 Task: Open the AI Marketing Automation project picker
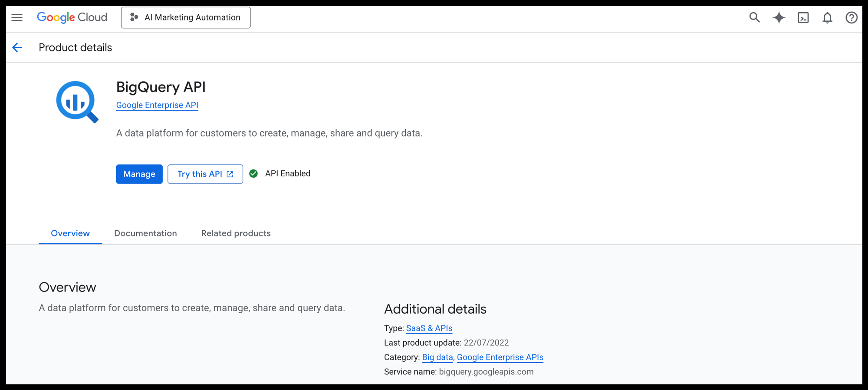pyautogui.click(x=186, y=17)
